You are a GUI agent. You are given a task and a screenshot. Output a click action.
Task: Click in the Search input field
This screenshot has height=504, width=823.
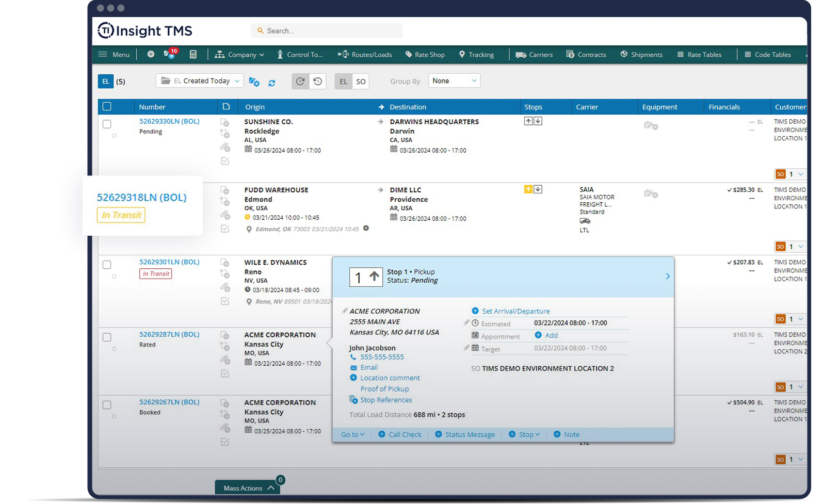click(x=330, y=31)
